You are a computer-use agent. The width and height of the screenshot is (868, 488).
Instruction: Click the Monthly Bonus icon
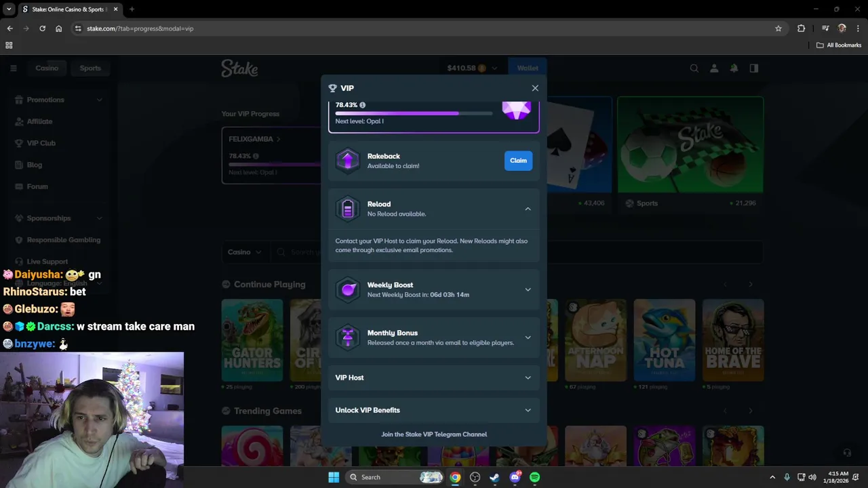pyautogui.click(x=348, y=338)
